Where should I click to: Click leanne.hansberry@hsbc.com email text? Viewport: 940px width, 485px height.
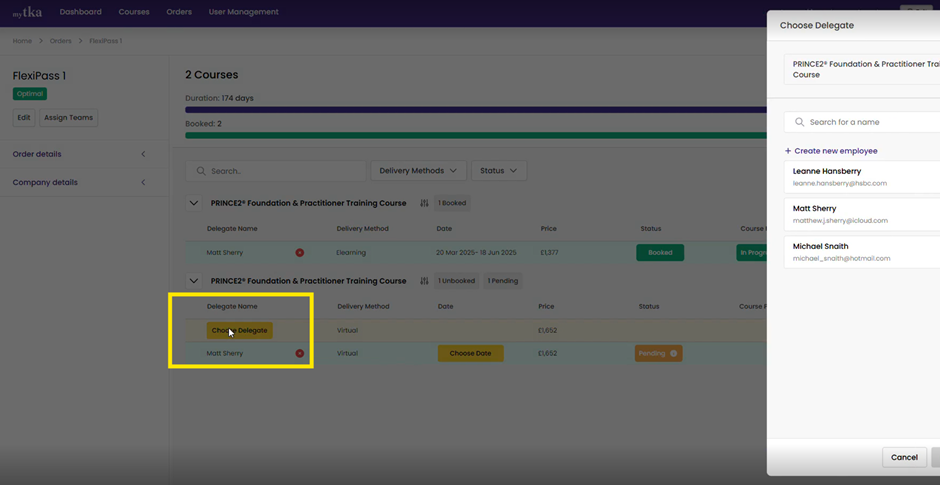tap(839, 183)
